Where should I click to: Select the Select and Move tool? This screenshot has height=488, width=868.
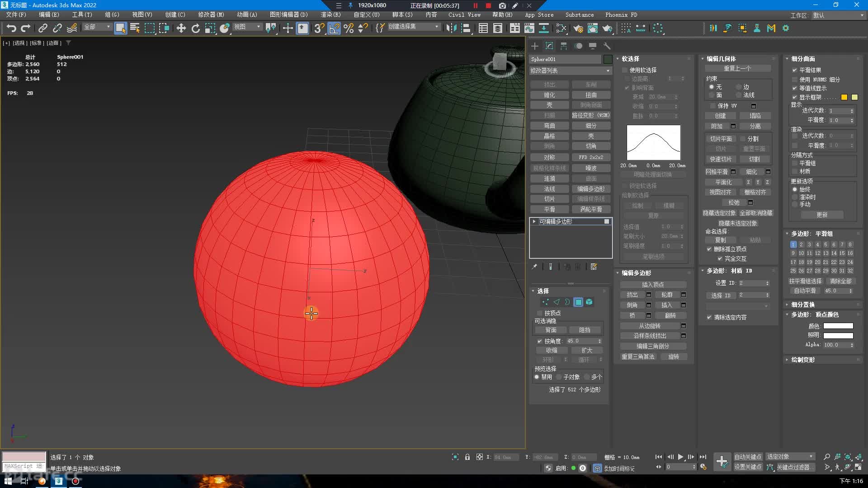(181, 28)
